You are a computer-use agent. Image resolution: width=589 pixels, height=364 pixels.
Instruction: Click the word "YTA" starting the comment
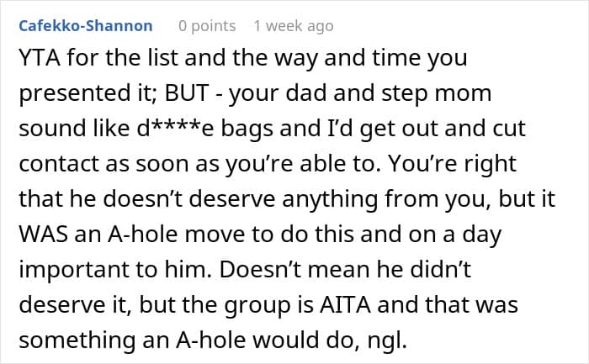pos(38,61)
